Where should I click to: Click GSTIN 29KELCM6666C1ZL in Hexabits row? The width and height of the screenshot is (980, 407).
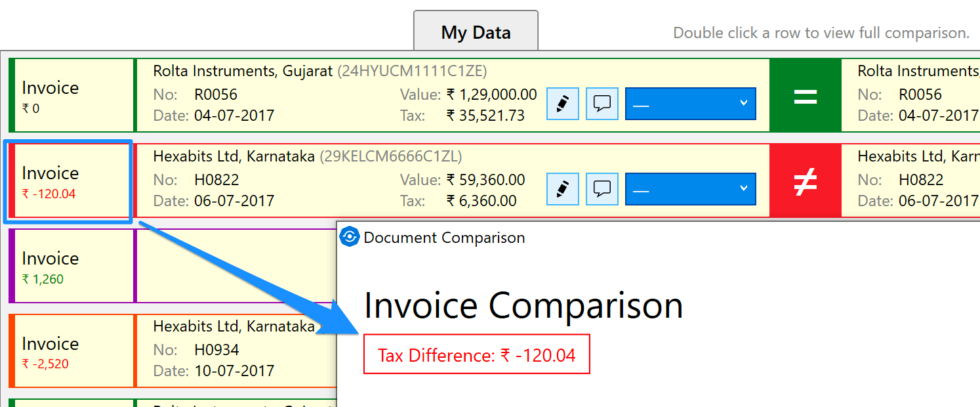point(390,156)
